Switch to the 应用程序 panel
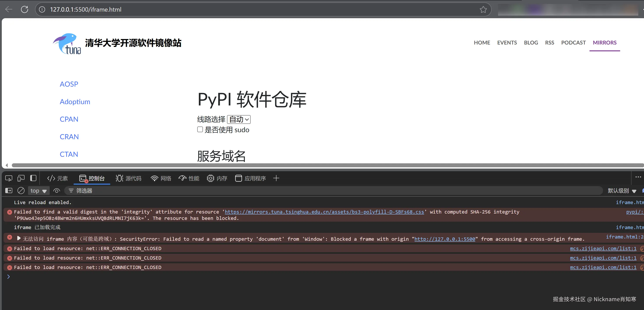Viewport: 644px width, 310px height. click(250, 178)
